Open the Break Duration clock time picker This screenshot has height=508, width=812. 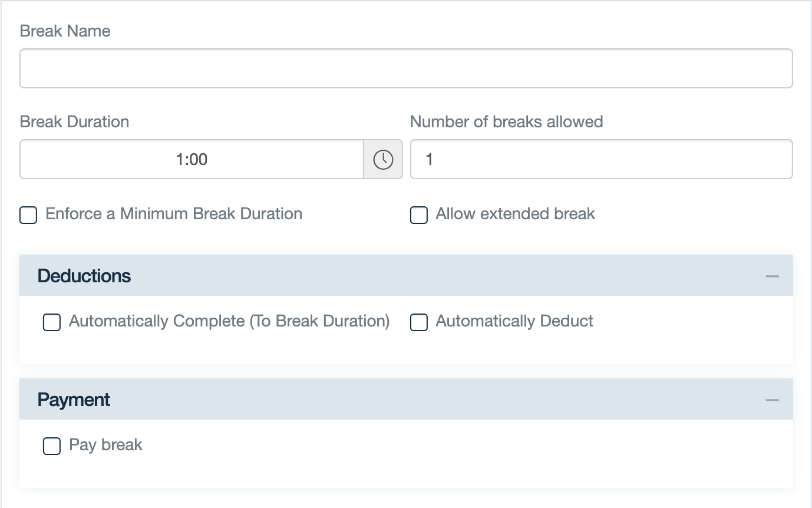click(383, 159)
